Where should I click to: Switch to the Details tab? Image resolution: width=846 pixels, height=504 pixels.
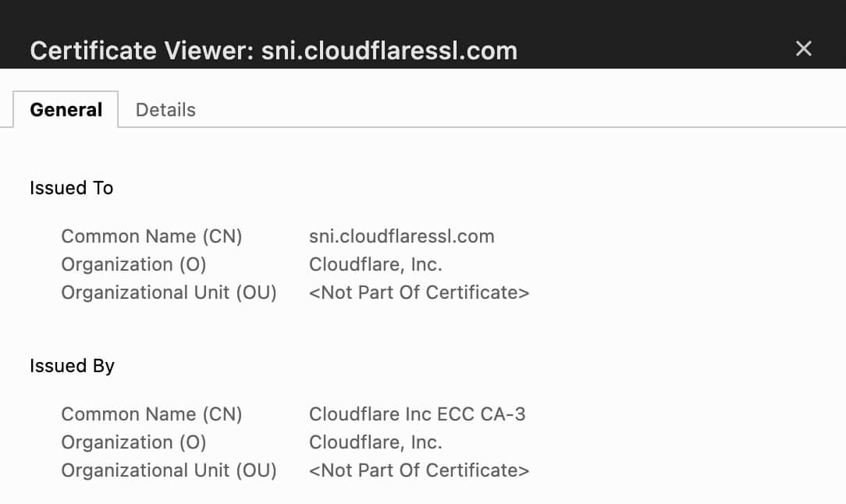click(x=165, y=110)
